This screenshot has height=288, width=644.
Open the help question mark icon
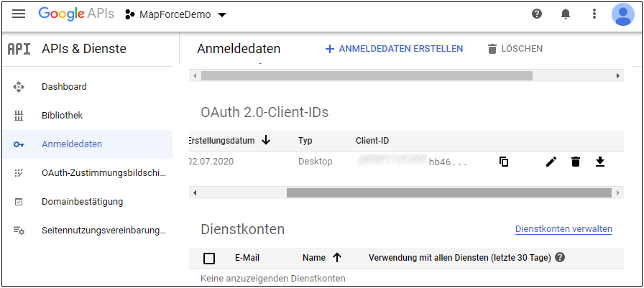(537, 14)
